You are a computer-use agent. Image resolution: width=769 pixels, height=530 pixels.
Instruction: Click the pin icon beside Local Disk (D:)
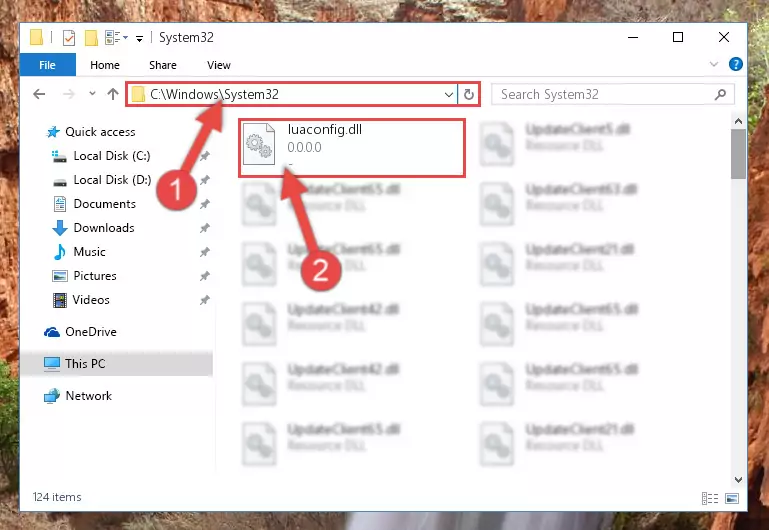tap(205, 180)
